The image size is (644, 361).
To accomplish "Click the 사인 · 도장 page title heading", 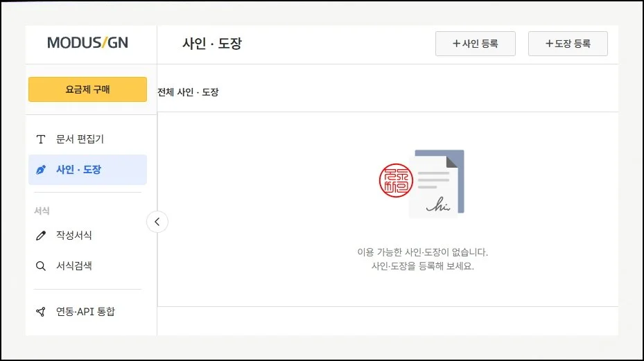I will 212,44.
